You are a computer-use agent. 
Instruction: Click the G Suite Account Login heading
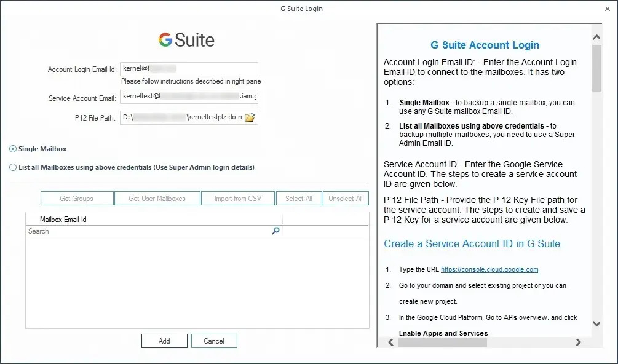point(485,45)
